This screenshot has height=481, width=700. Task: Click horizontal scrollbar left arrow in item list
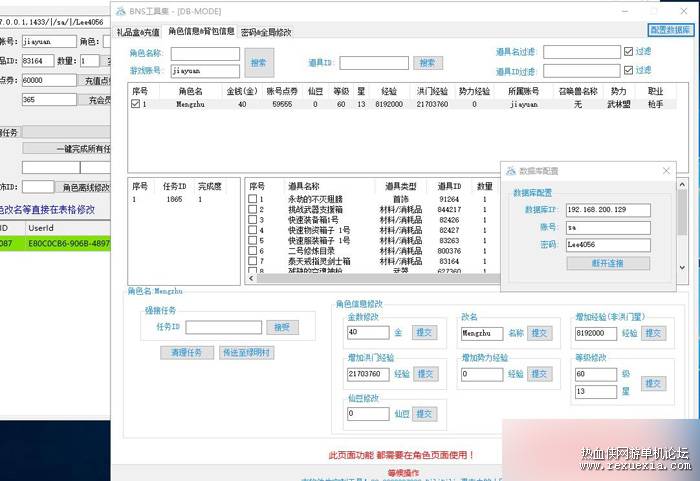(x=251, y=278)
